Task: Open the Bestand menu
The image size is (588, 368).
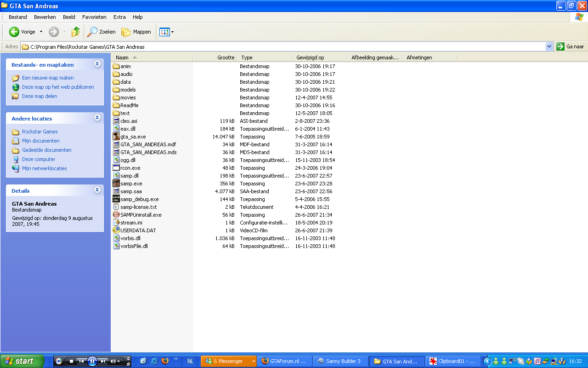Action: tap(18, 17)
